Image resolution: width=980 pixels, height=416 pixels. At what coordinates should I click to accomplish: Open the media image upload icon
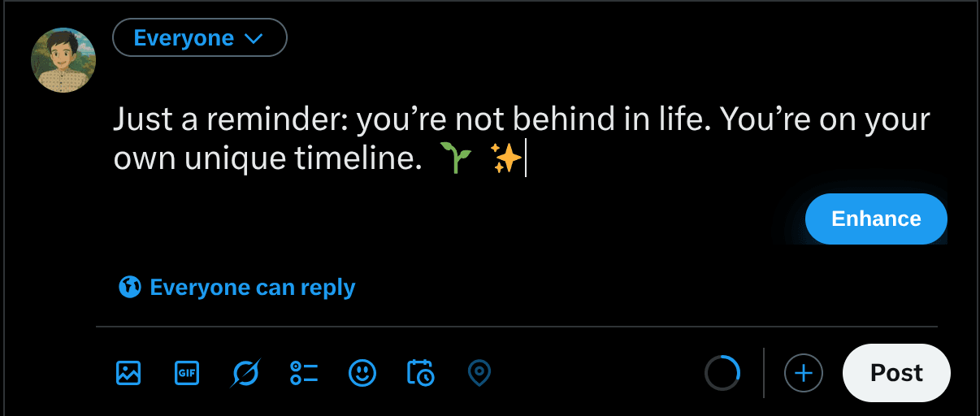pyautogui.click(x=128, y=373)
